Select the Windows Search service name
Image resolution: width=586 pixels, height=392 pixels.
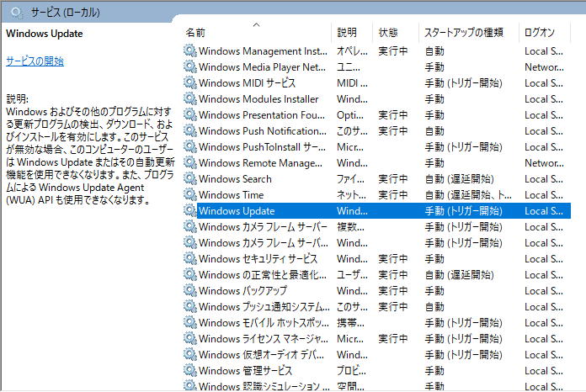tap(235, 179)
